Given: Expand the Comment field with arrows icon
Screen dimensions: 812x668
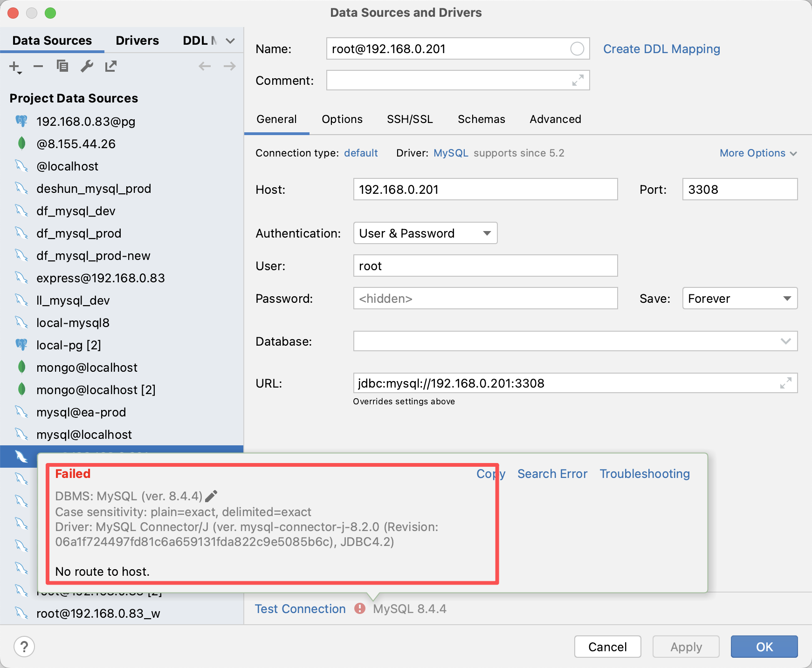Looking at the screenshot, I should [x=578, y=81].
